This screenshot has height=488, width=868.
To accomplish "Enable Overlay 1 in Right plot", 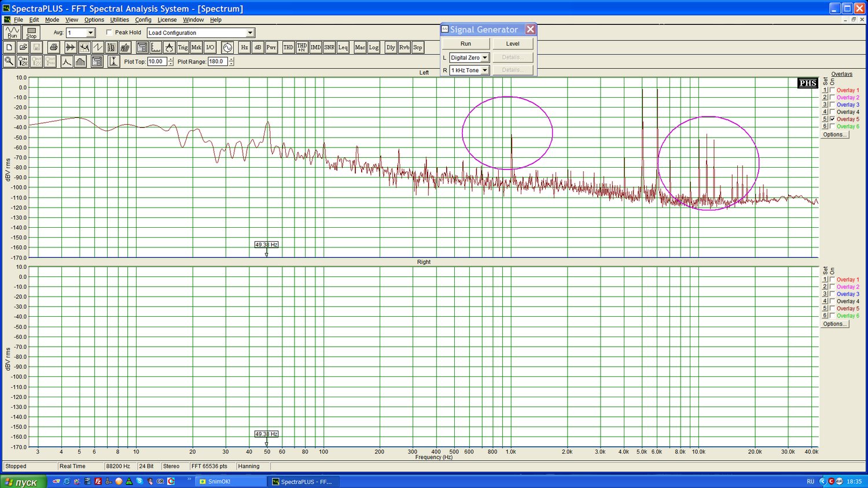I will click(x=832, y=279).
